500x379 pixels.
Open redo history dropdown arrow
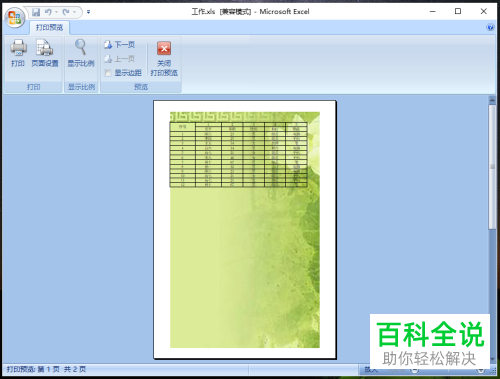click(74, 12)
